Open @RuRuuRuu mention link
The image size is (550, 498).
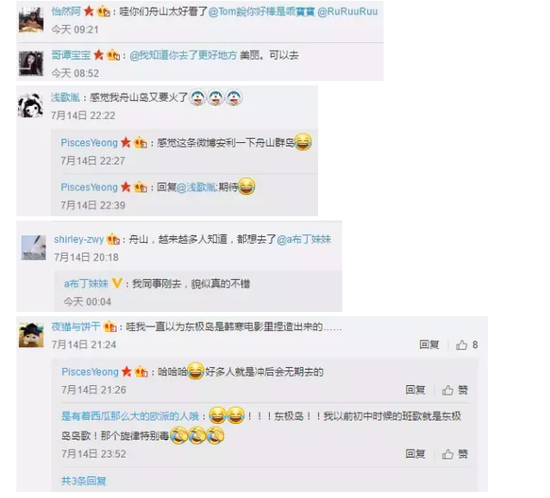point(348,12)
